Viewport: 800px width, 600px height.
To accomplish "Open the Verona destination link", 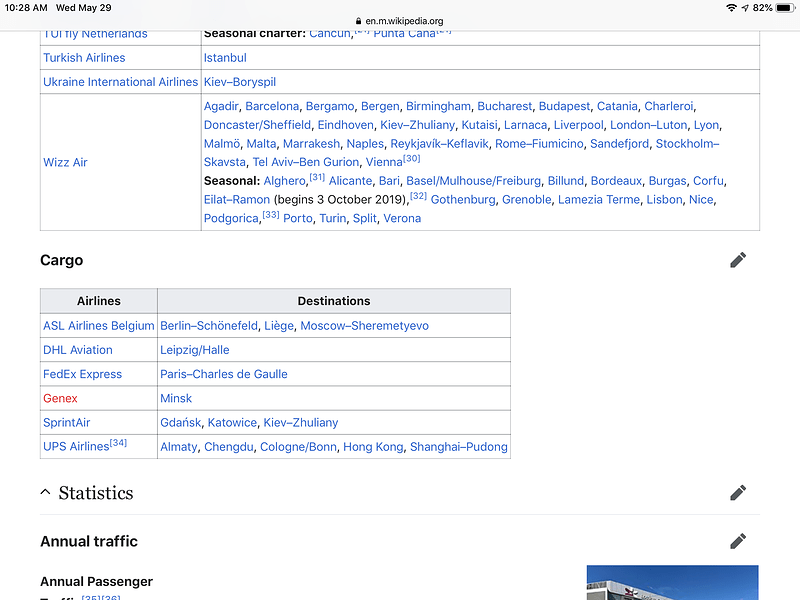I will 402,218.
